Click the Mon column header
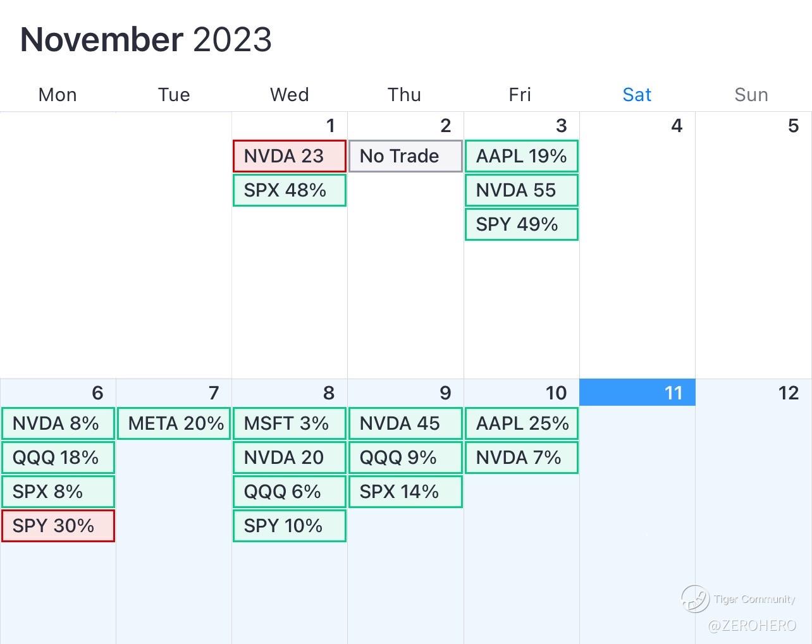The height and width of the screenshot is (644, 812). point(58,95)
